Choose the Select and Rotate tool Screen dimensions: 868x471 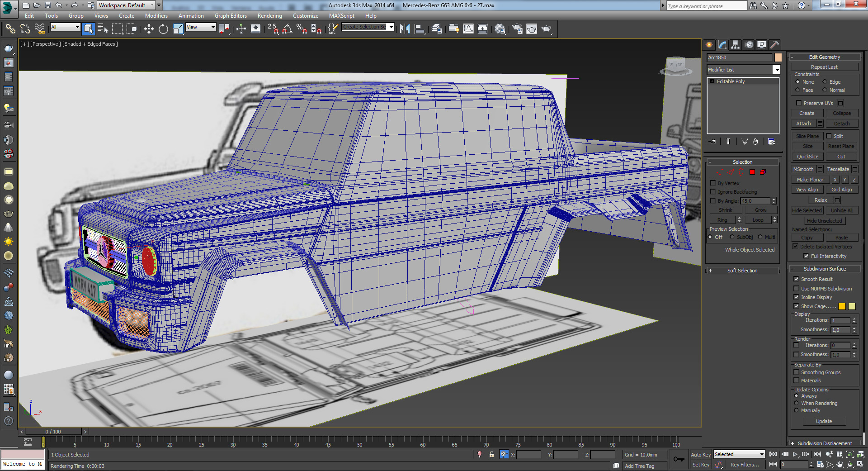(x=163, y=29)
